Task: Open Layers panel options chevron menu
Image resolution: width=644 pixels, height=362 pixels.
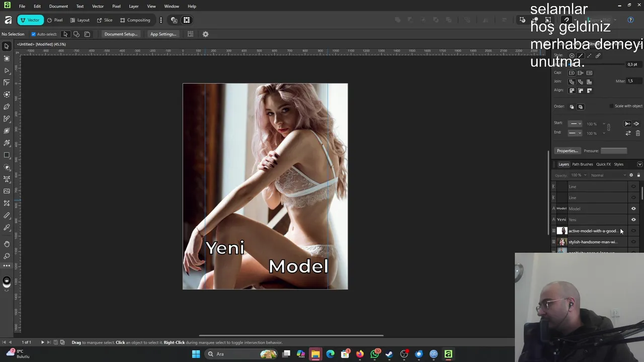Action: 639,164
